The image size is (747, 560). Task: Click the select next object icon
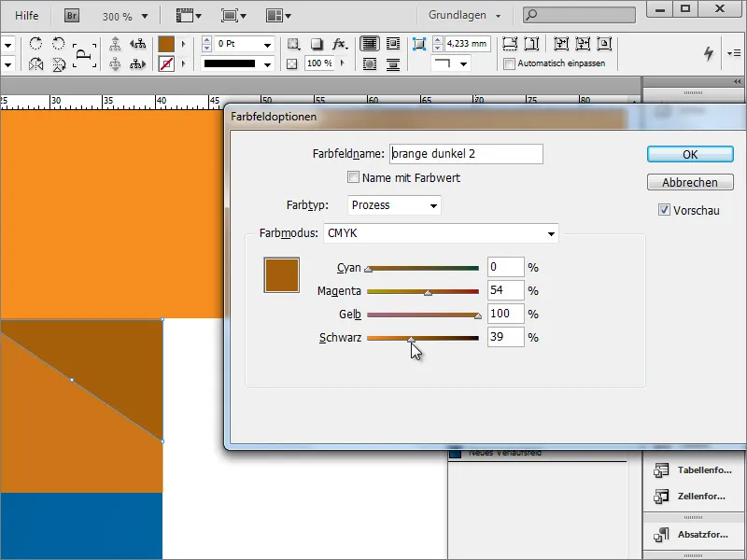coord(137,63)
